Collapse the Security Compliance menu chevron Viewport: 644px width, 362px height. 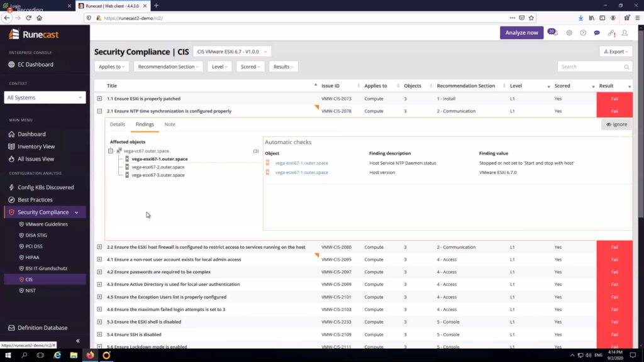pyautogui.click(x=76, y=212)
